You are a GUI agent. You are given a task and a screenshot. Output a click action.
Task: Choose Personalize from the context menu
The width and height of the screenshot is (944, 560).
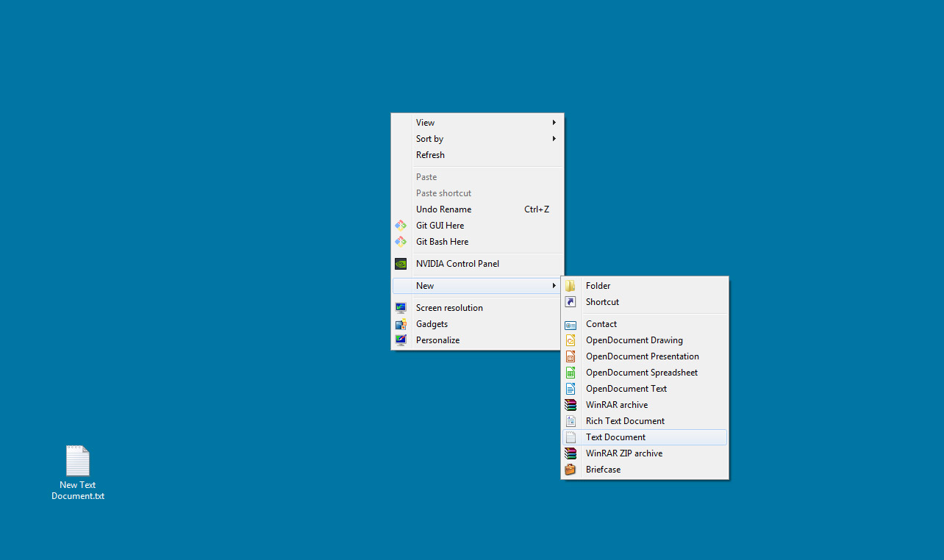tap(477, 340)
